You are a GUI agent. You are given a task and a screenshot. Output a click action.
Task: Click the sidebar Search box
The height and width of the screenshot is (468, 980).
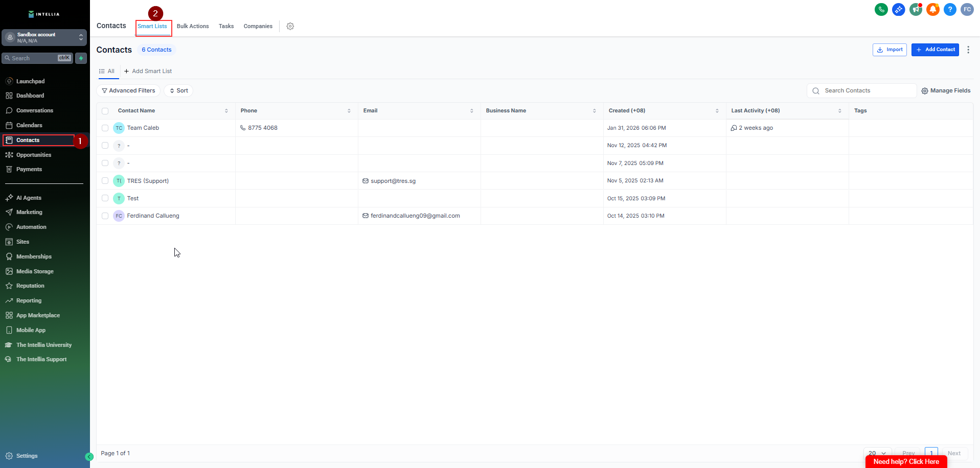[x=37, y=58]
